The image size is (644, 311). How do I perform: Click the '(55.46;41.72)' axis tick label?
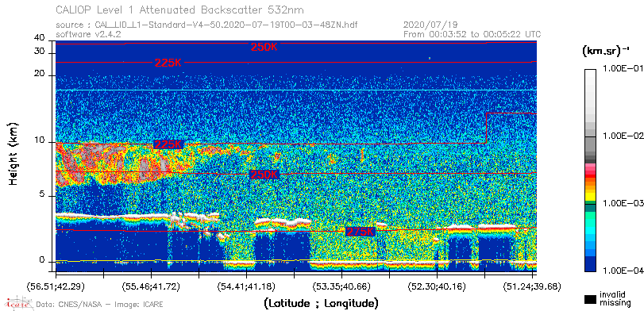click(151, 286)
